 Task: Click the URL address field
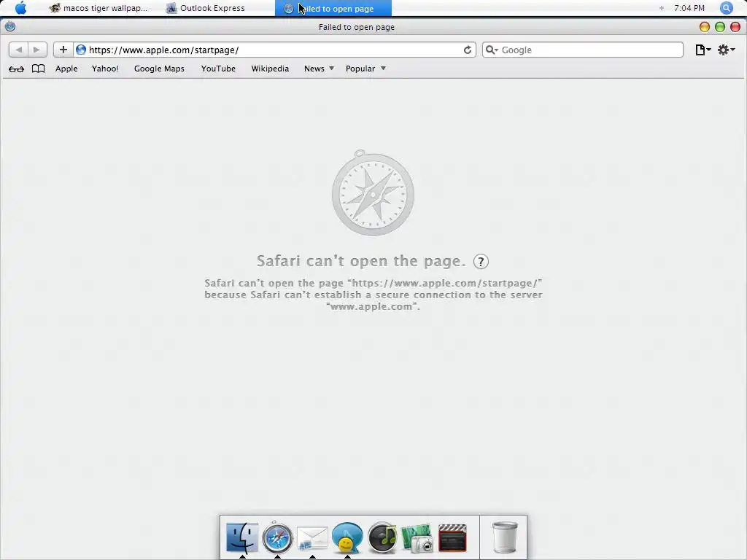pyautogui.click(x=274, y=50)
